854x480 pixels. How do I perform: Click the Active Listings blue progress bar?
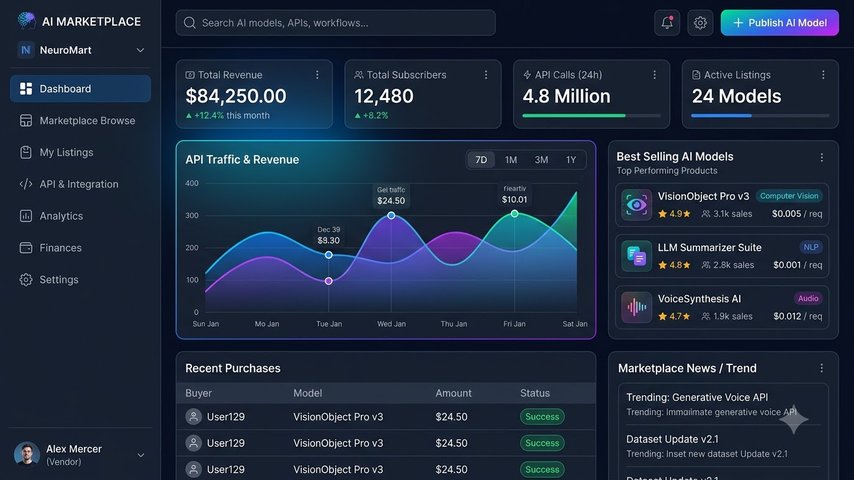(x=721, y=116)
